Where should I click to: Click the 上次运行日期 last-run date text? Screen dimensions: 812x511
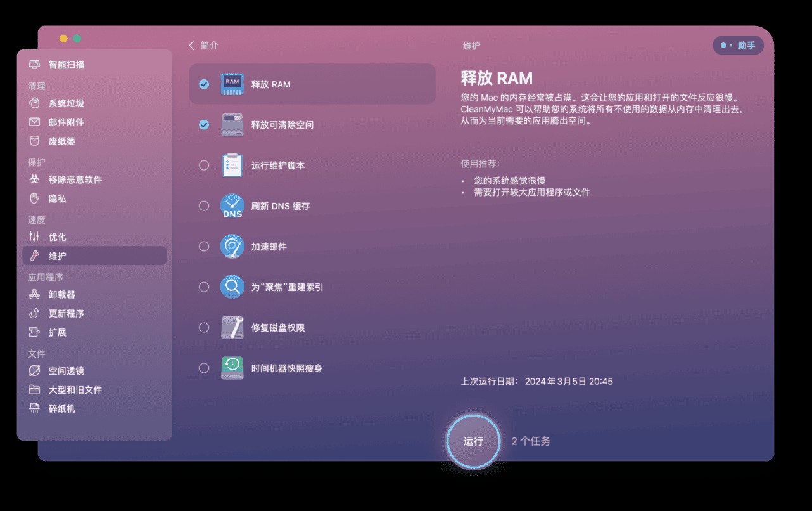(x=537, y=382)
